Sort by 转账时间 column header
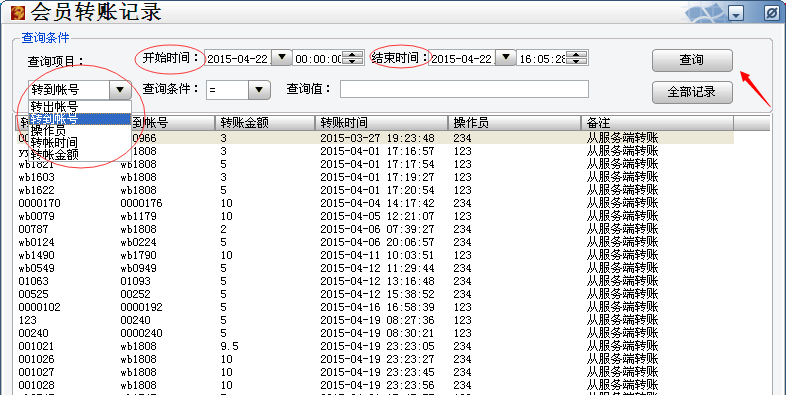 click(381, 123)
